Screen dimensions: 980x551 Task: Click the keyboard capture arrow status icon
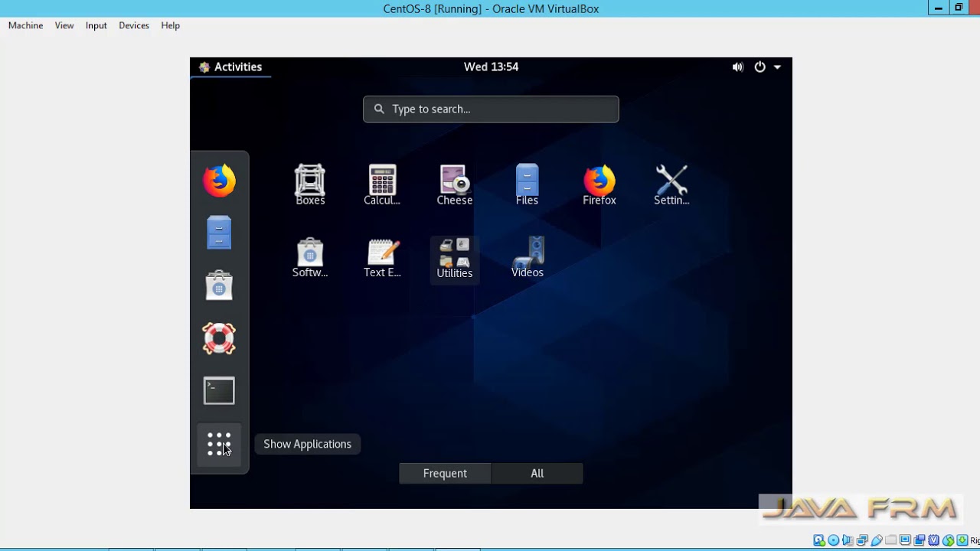[x=962, y=540]
